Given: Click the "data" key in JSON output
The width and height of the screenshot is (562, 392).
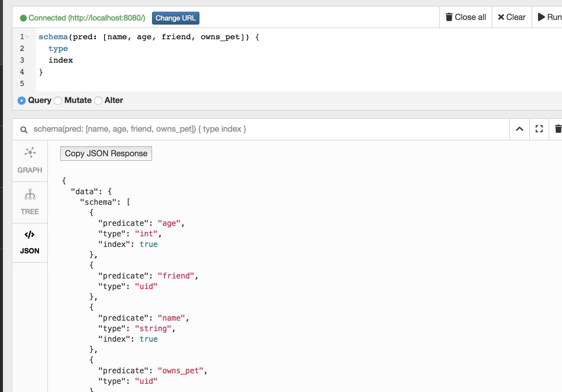Looking at the screenshot, I should pos(84,192).
